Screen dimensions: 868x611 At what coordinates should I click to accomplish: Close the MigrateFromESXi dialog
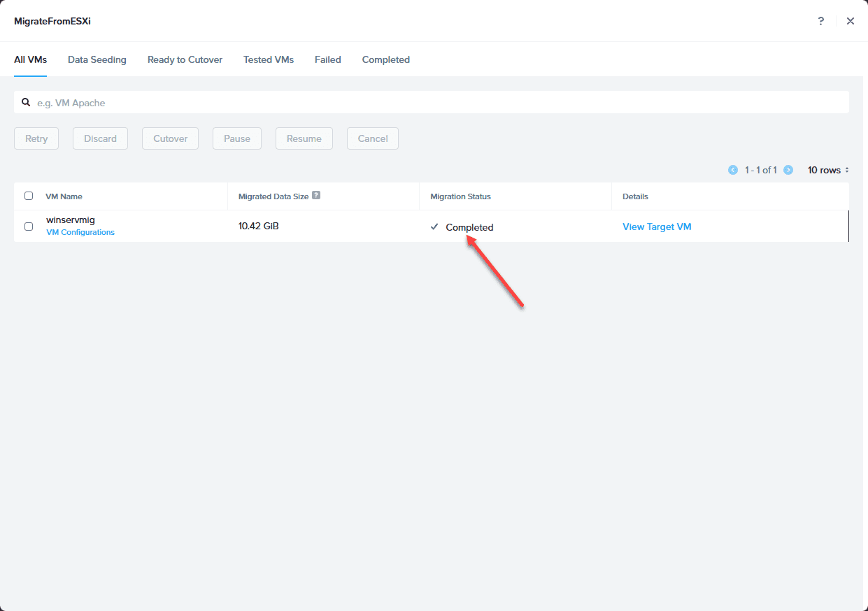pyautogui.click(x=851, y=21)
